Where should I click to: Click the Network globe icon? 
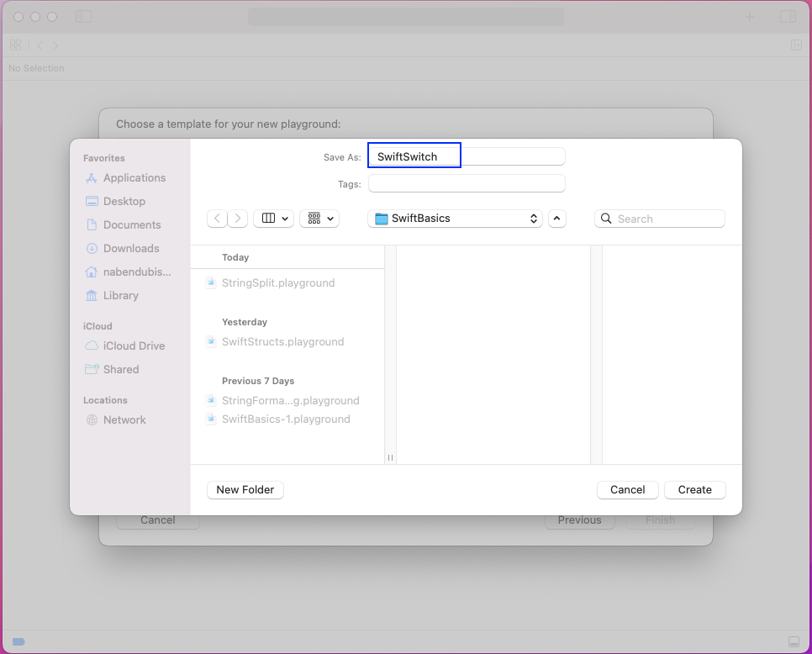[92, 420]
